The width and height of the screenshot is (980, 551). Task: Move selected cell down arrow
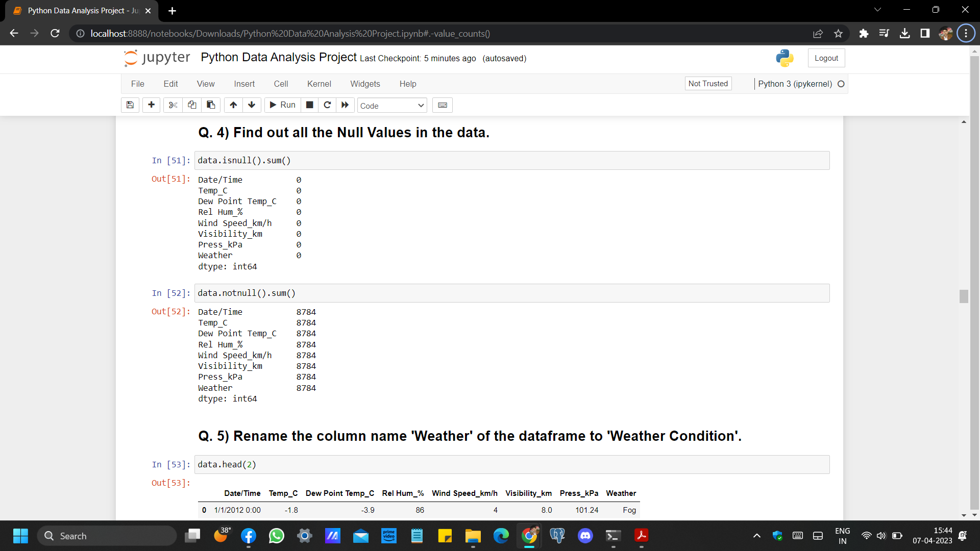(252, 105)
